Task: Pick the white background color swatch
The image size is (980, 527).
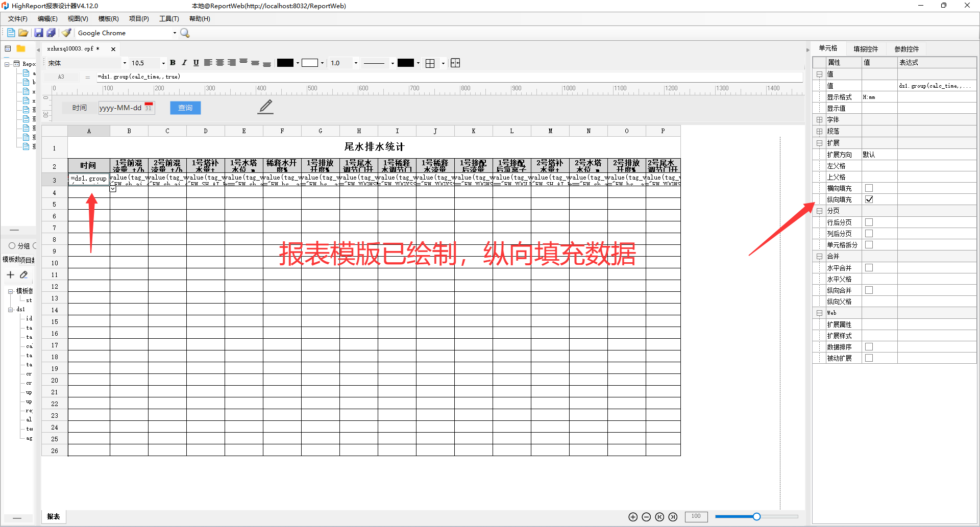Action: click(310, 63)
